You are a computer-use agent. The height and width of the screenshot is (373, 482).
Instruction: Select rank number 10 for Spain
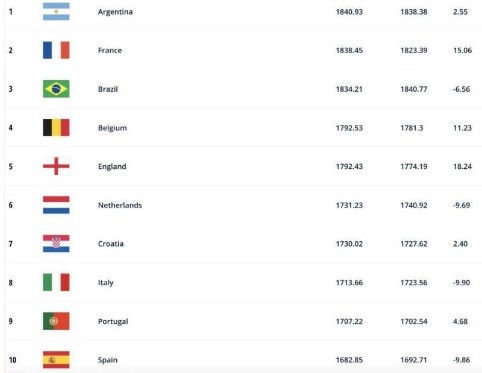click(13, 360)
